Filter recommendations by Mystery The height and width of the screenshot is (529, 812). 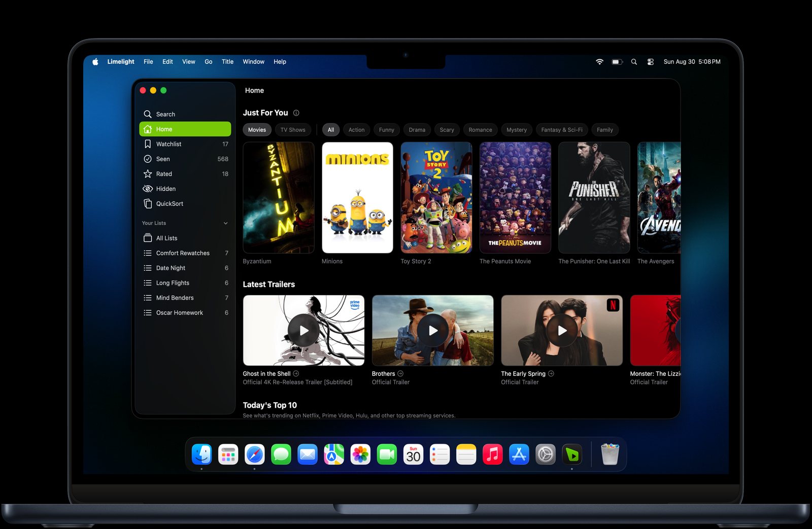(517, 130)
